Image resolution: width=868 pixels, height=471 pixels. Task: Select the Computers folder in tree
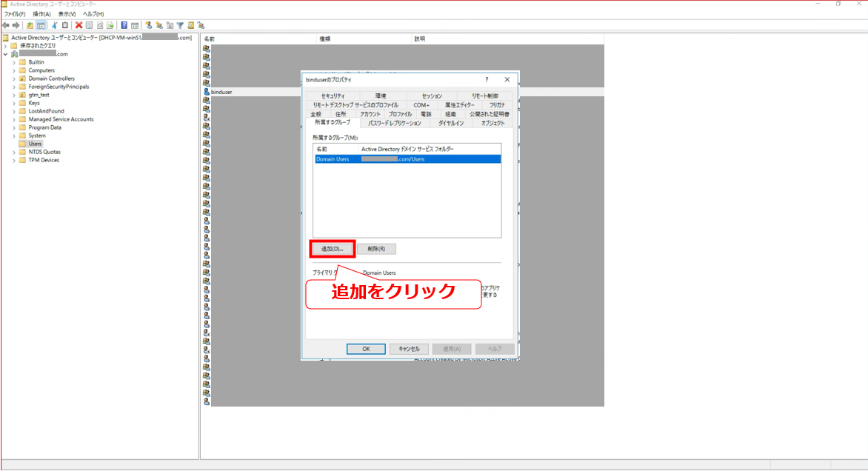41,70
